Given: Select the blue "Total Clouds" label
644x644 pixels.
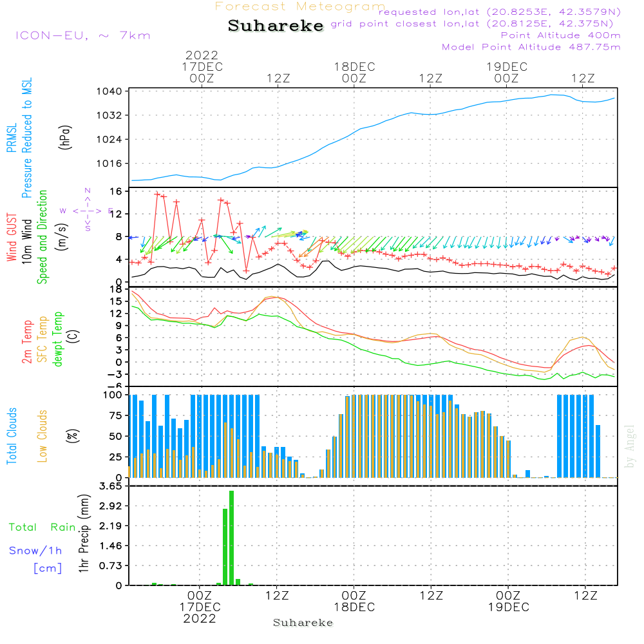Looking at the screenshot, I should click(12, 436).
